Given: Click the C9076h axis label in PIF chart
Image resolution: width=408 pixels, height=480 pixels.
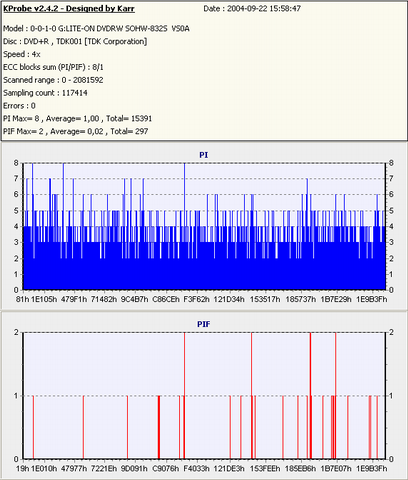Looking at the screenshot, I should 166,468.
